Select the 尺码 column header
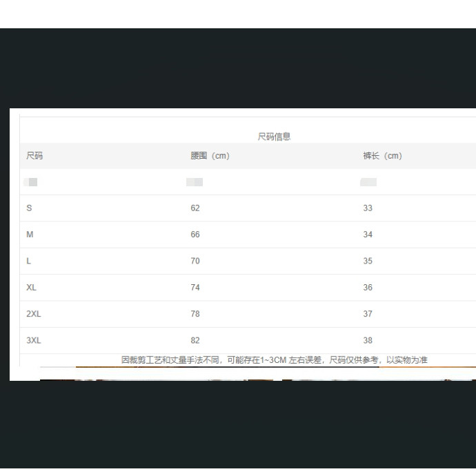The height and width of the screenshot is (476, 476). point(34,156)
